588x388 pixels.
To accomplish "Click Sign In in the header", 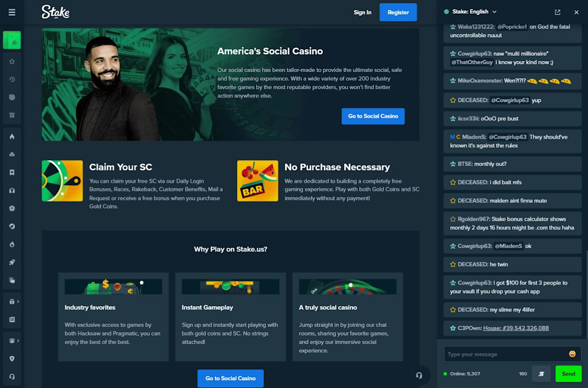I will click(362, 13).
